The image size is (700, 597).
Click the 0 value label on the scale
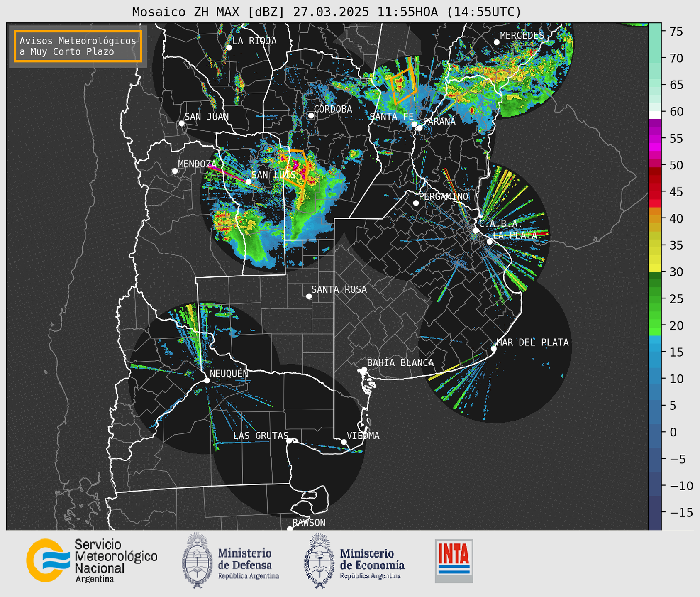coord(673,432)
